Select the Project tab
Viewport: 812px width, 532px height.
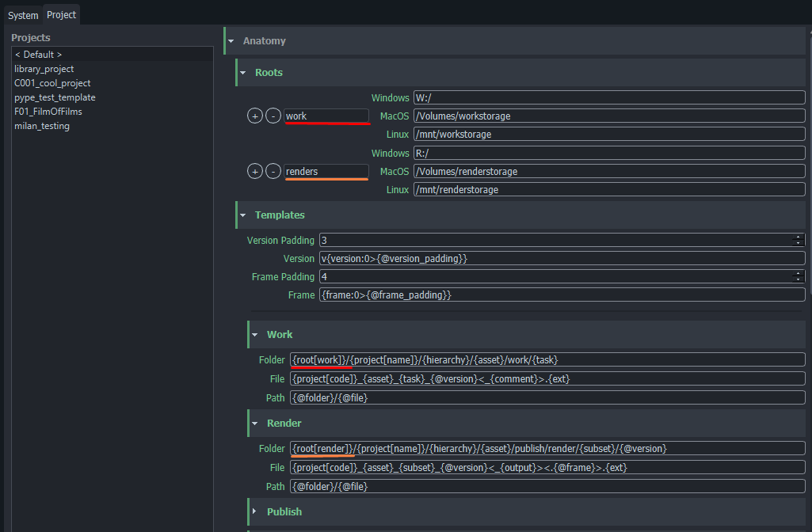[61, 15]
